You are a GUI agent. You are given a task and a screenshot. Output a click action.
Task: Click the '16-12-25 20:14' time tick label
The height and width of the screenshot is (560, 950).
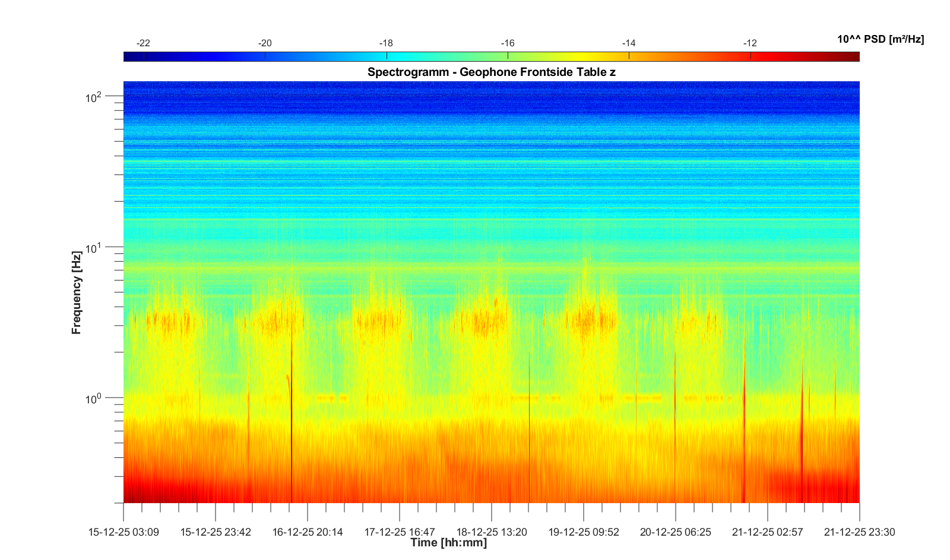tap(308, 532)
